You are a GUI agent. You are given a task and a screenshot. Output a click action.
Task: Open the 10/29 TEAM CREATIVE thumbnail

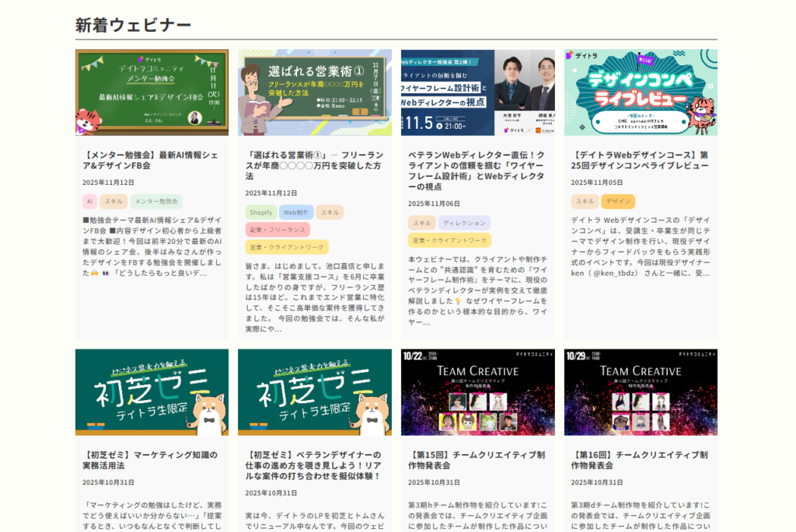click(x=641, y=392)
